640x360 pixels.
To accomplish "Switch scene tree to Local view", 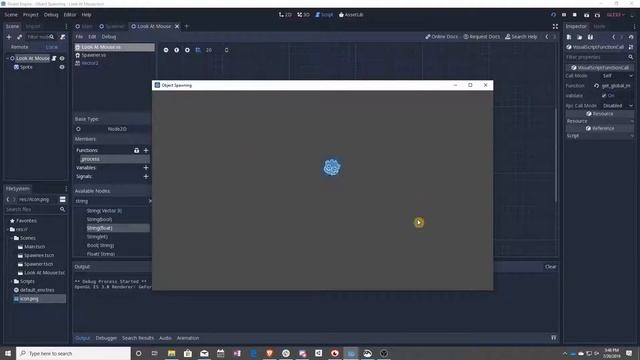I will click(51, 47).
